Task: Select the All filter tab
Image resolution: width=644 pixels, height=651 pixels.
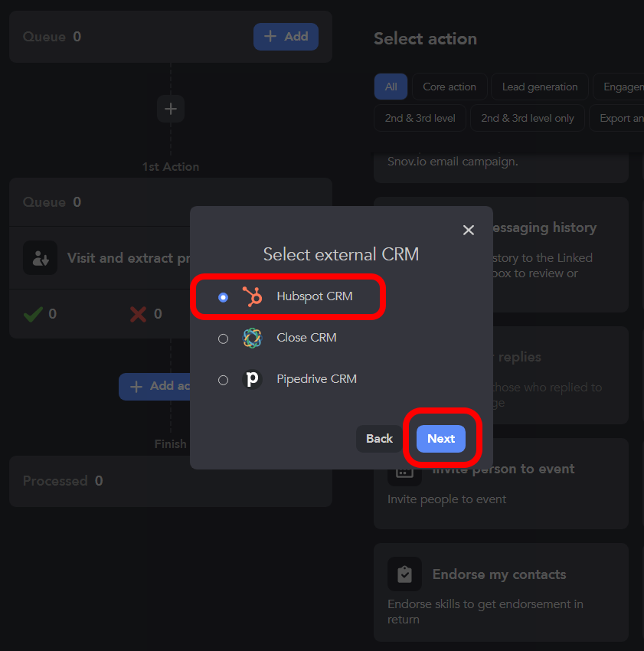Action: [x=391, y=87]
